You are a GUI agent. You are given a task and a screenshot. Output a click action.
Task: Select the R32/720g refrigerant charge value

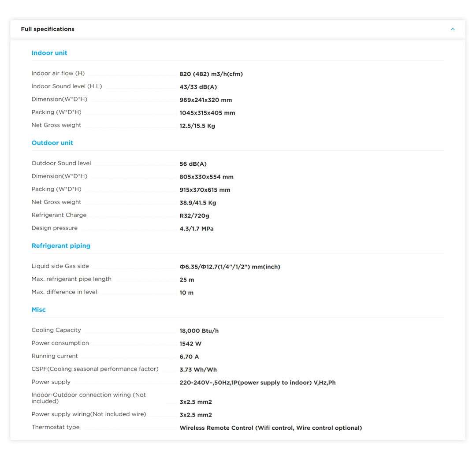(x=194, y=216)
